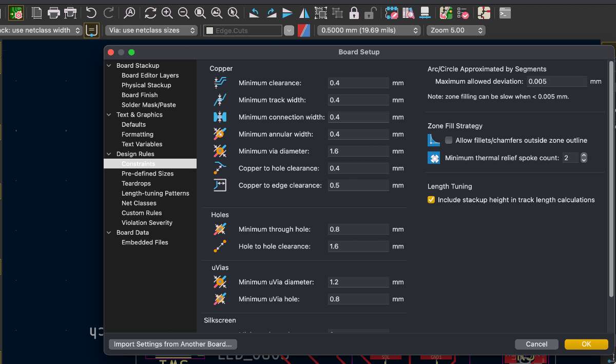Click the Lock items icon
616x364 pixels.
click(x=354, y=12)
